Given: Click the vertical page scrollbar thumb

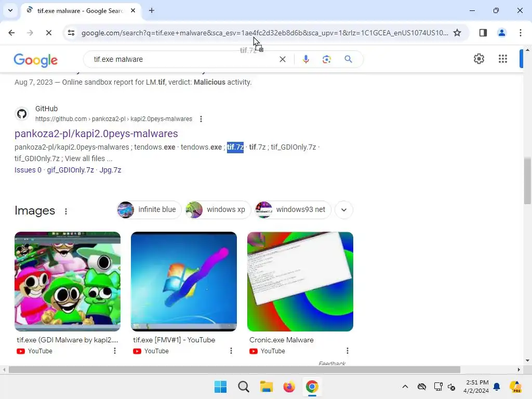Looking at the screenshot, I should coord(527,180).
